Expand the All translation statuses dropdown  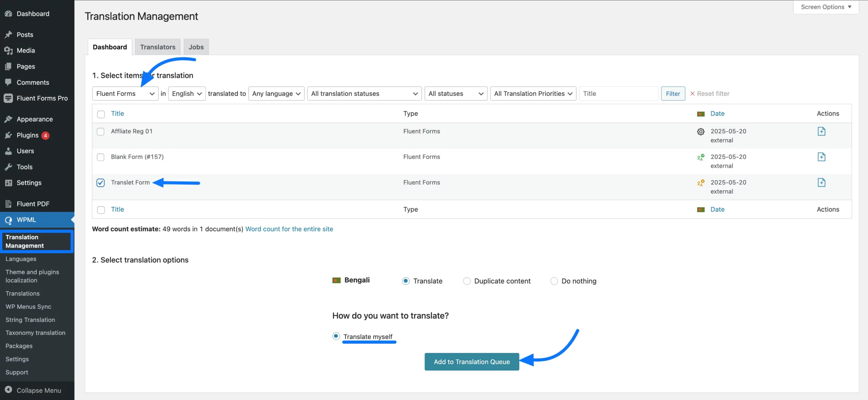(364, 94)
